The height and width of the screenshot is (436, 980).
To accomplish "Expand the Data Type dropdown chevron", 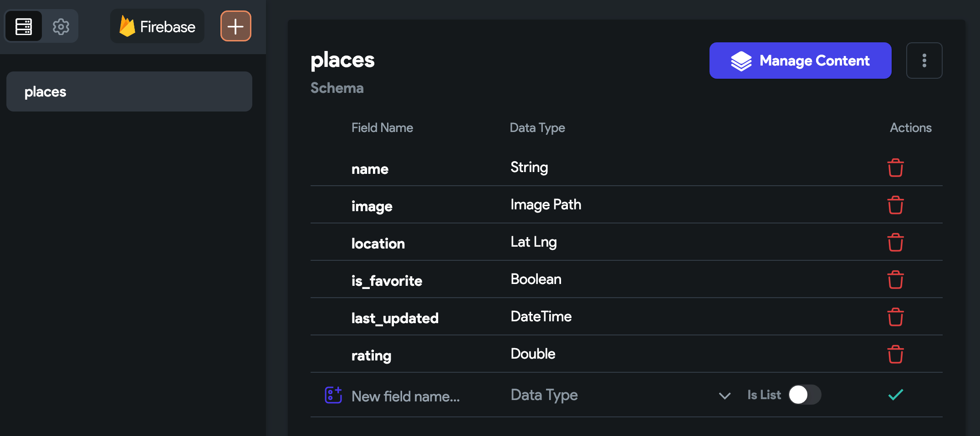I will [725, 395].
